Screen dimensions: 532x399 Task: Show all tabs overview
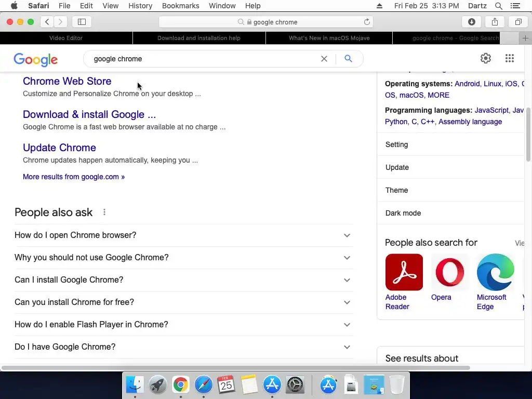518,22
